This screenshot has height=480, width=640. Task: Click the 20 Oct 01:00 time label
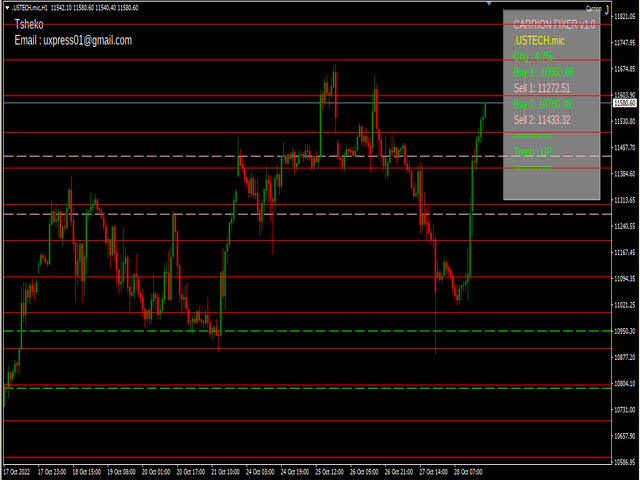[x=156, y=472]
